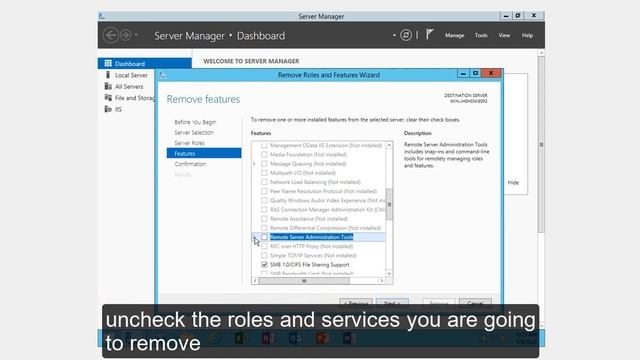Click Hide in the welcome tile
640x360 pixels.
[x=513, y=182]
